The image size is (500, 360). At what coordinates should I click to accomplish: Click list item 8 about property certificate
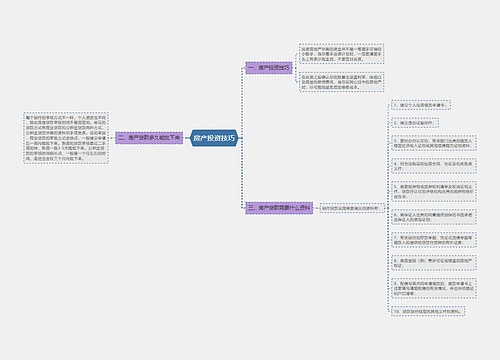pyautogui.click(x=434, y=263)
